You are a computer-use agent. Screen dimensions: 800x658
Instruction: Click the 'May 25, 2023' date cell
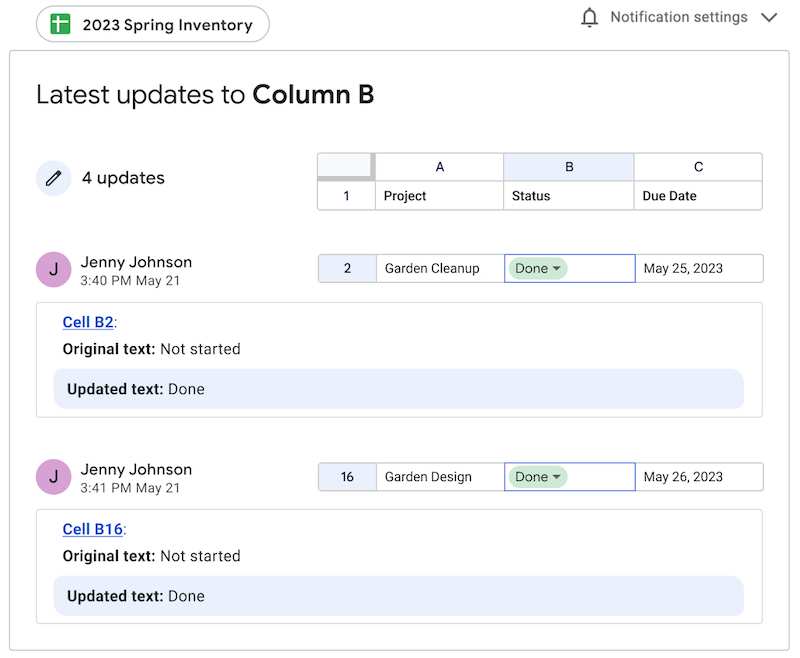point(699,268)
